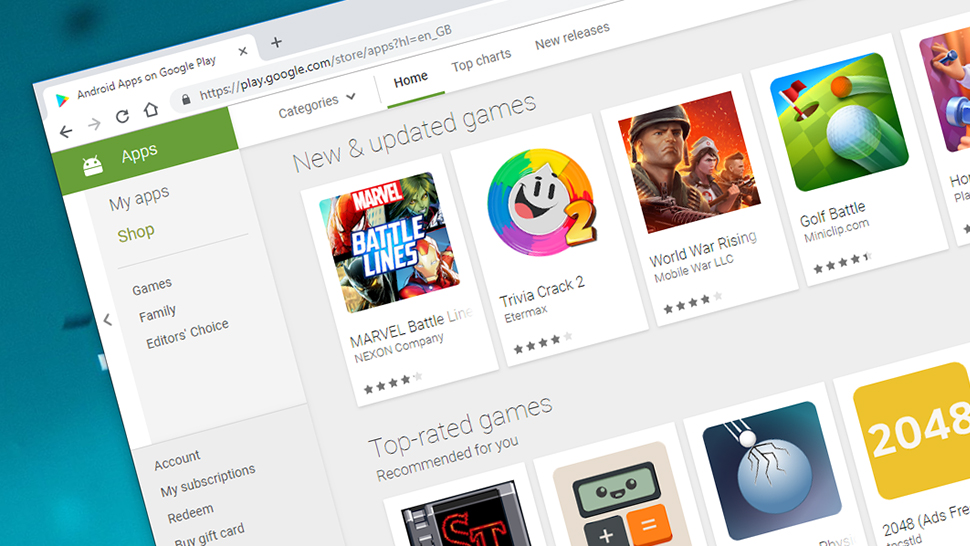This screenshot has height=546, width=970.
Task: Go to the browser home page icon
Action: click(151, 109)
